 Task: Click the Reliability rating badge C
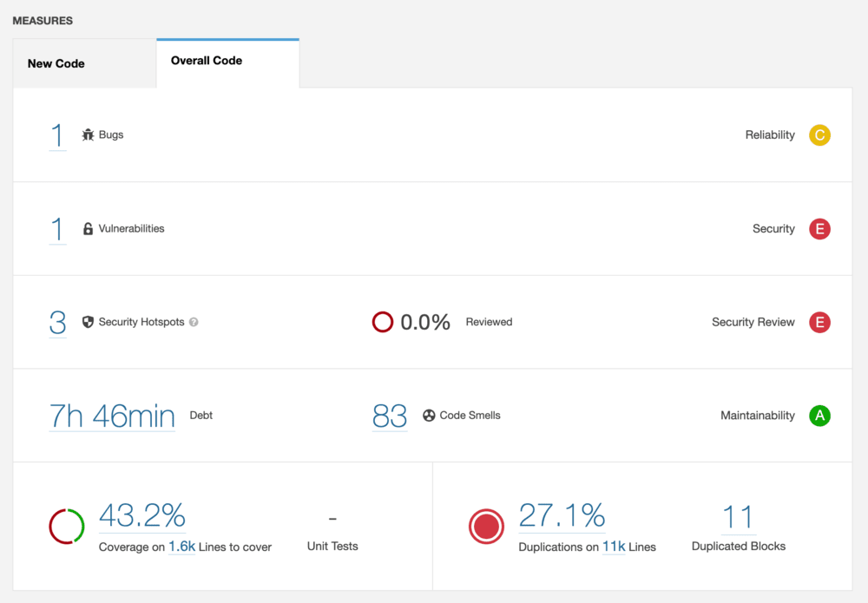(819, 135)
